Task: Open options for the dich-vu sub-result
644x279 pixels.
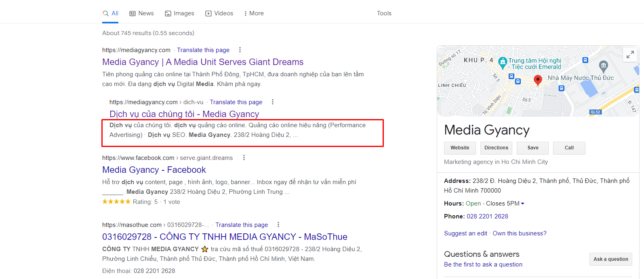Action: coord(273,102)
